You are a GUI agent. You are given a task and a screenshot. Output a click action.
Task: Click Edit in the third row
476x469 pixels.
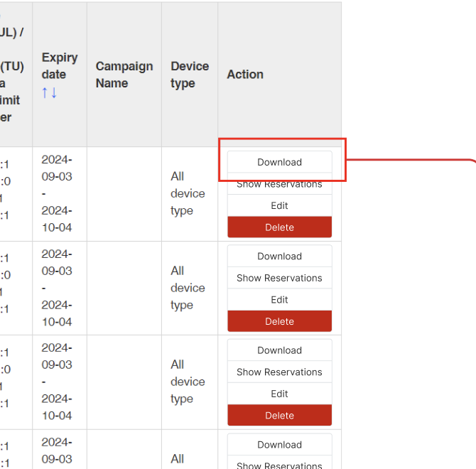(x=279, y=394)
